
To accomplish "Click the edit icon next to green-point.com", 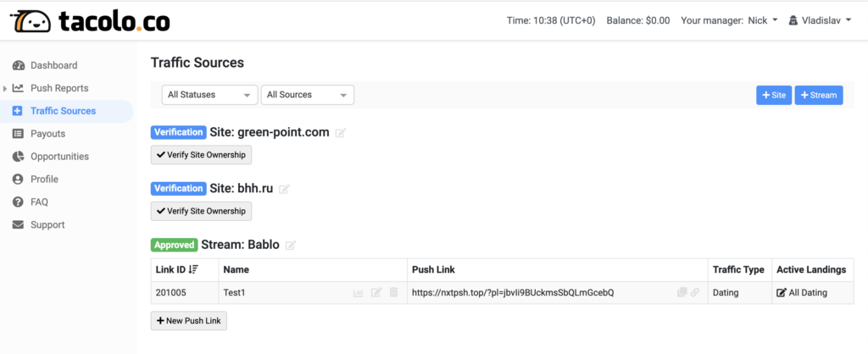I will (x=341, y=133).
